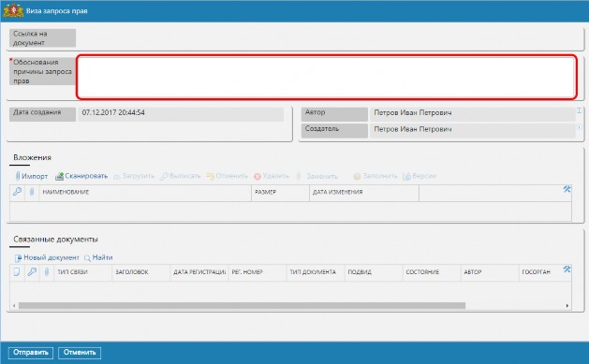This screenshot has height=364, width=589.
Task: Click Сканировать in attachments toolbar
Action: click(x=81, y=176)
